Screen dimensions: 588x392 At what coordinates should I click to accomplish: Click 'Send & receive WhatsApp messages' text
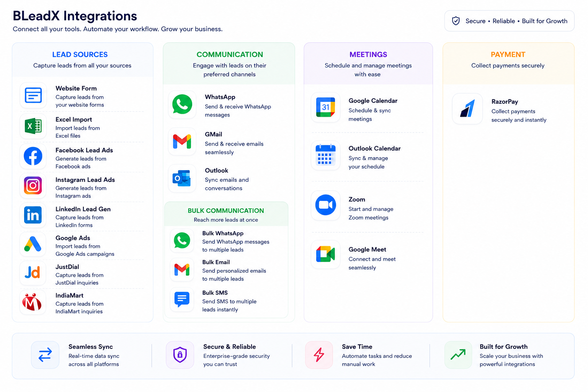click(x=238, y=111)
